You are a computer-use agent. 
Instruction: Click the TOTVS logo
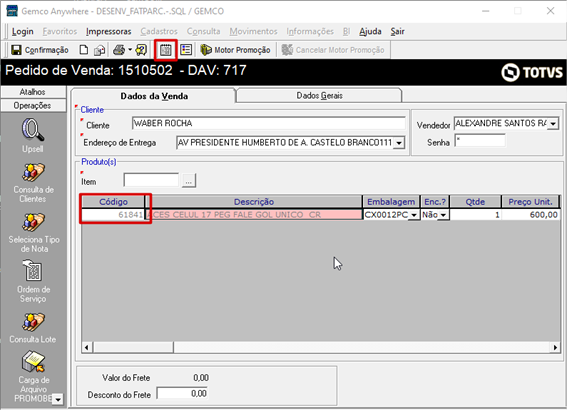pos(532,72)
